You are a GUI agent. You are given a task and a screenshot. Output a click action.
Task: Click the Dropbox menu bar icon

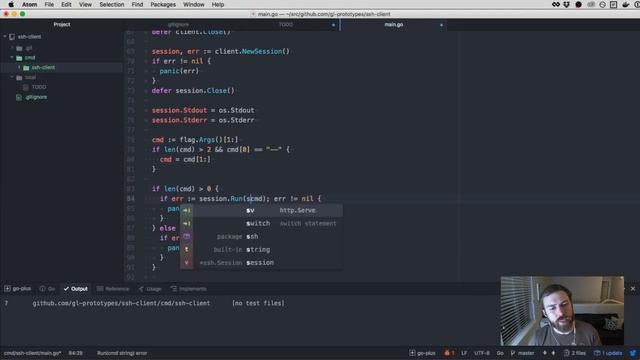point(567,4)
